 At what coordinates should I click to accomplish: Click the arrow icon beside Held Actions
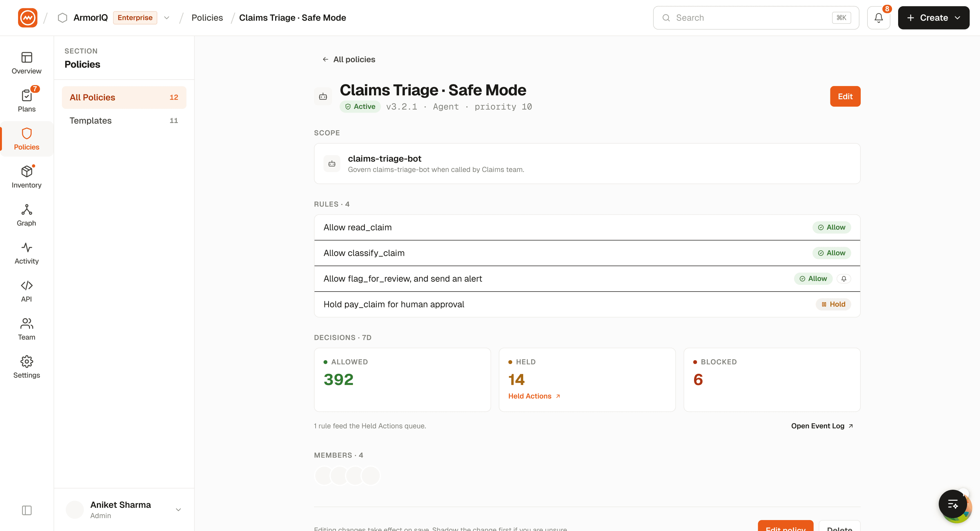(558, 396)
